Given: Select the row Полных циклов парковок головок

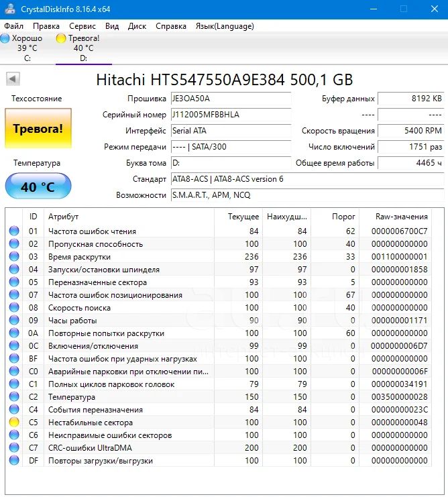Looking at the screenshot, I should coord(219,384).
